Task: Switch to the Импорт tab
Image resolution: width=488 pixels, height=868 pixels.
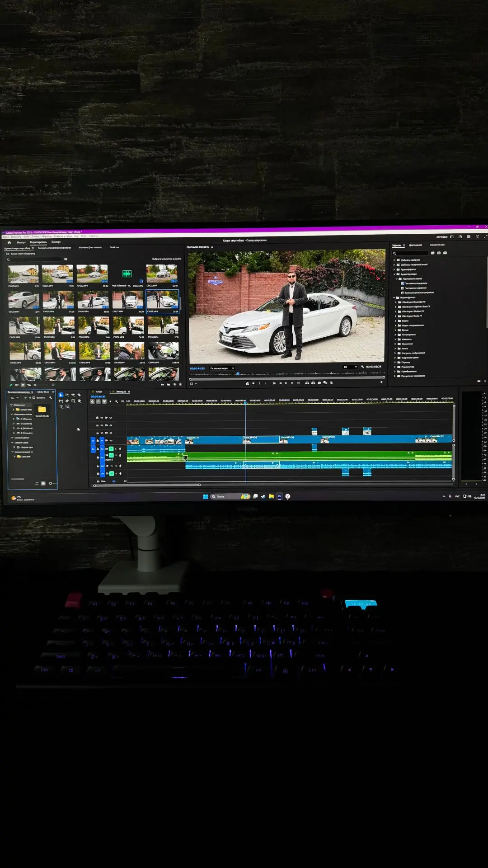Action: (21, 242)
